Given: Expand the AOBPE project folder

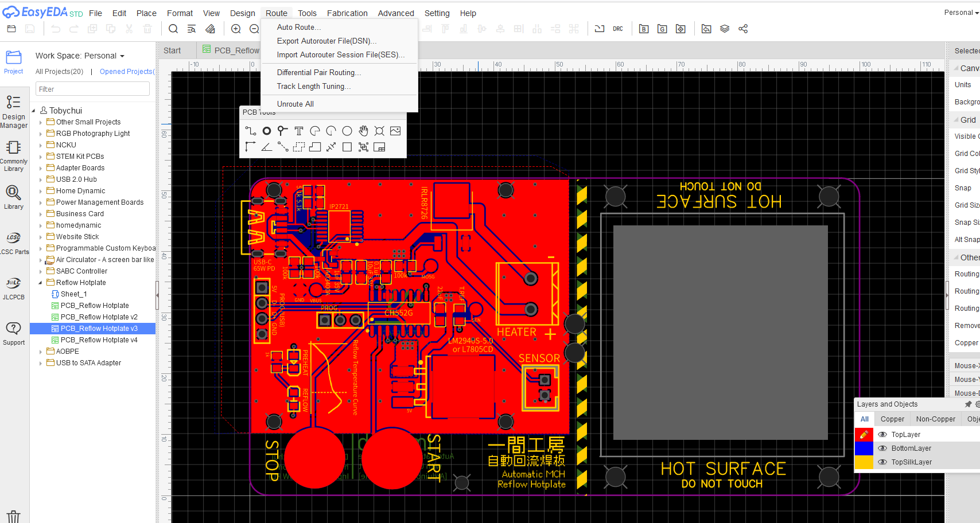Looking at the screenshot, I should point(40,351).
